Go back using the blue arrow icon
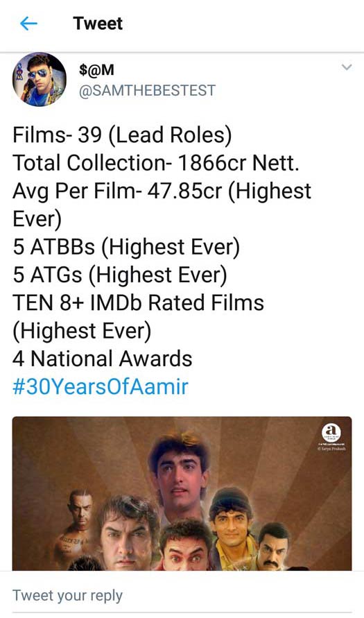Viewport: 364px width, 618px height. pyautogui.click(x=28, y=24)
